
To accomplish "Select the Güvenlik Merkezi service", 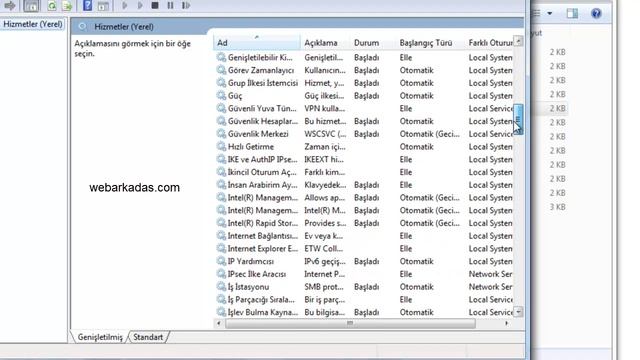I will click(363, 134).
